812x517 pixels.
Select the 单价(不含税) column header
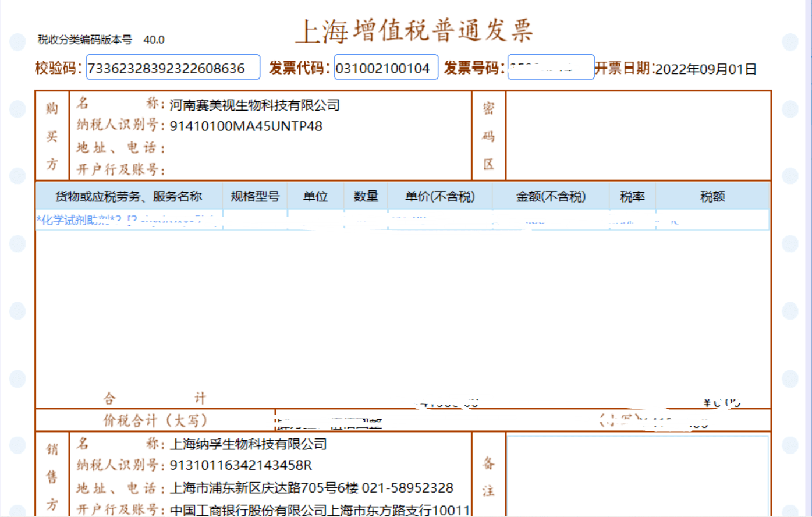click(x=439, y=197)
